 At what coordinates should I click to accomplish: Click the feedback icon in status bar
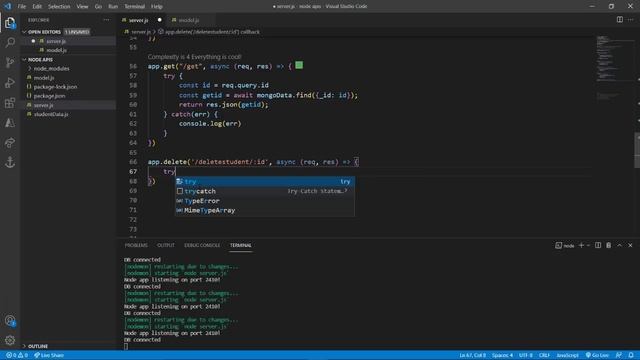click(x=619, y=355)
